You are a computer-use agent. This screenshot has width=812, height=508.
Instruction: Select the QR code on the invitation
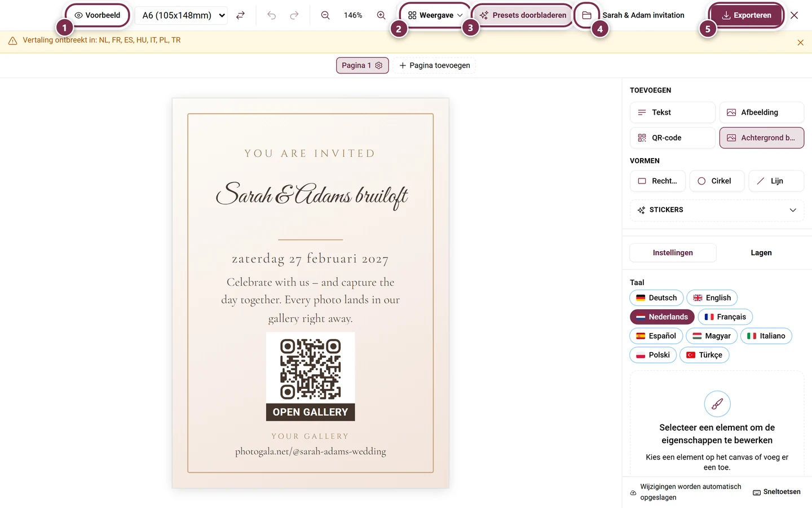coord(311,369)
